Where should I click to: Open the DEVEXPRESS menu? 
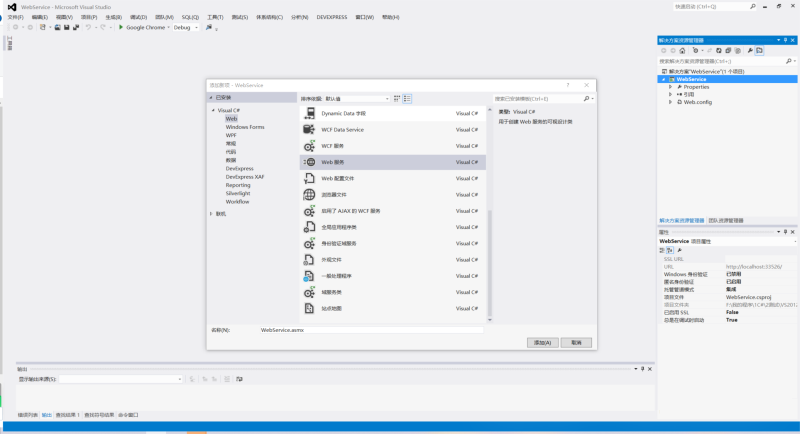[x=332, y=17]
